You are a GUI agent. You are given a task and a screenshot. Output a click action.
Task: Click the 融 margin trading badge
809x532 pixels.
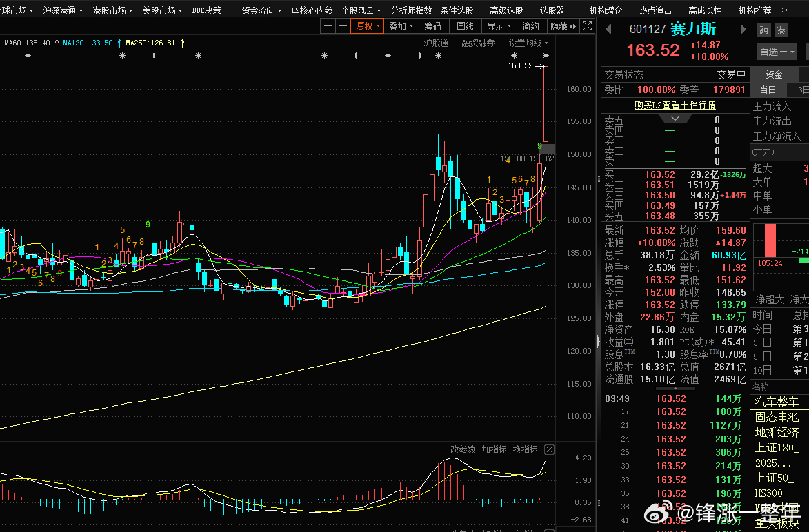click(x=764, y=30)
